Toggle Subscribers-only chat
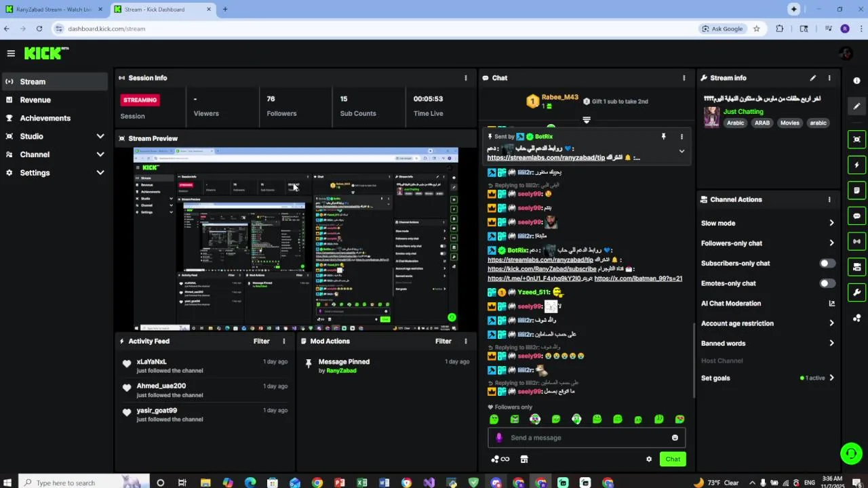868x488 pixels. 827,264
